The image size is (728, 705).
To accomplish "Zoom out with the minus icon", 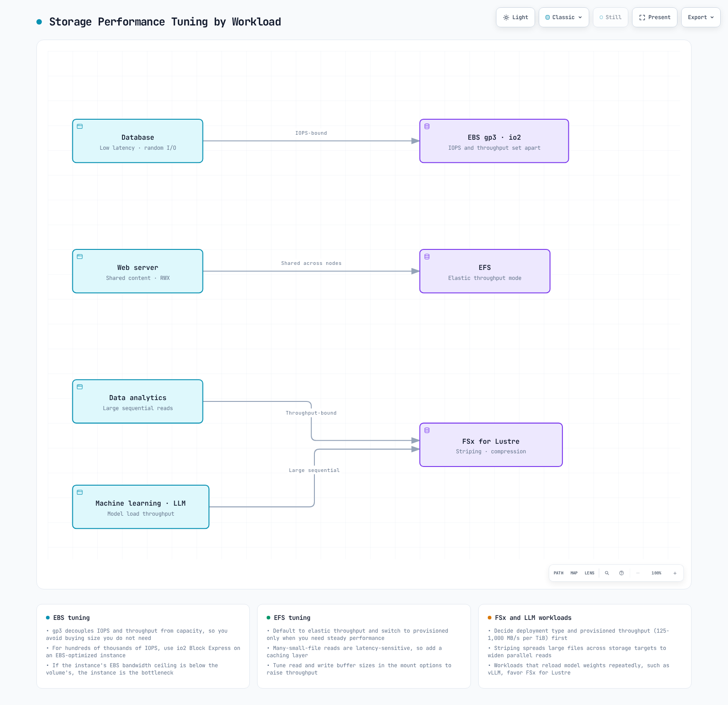I will tap(638, 573).
